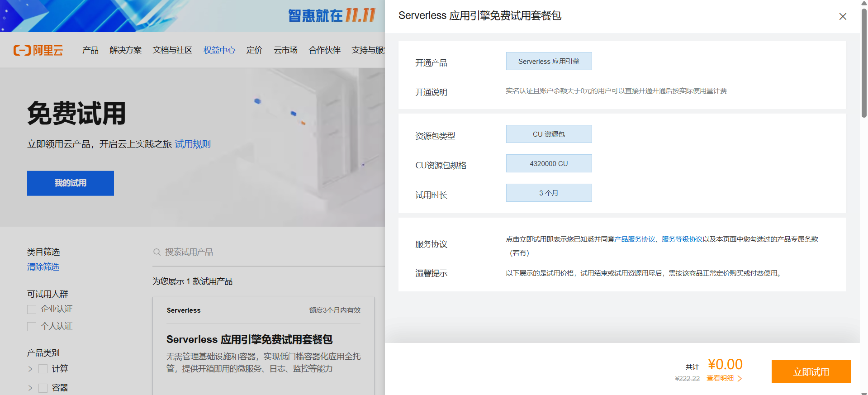
Task: Open the 文档与社区 menu
Action: coord(172,50)
